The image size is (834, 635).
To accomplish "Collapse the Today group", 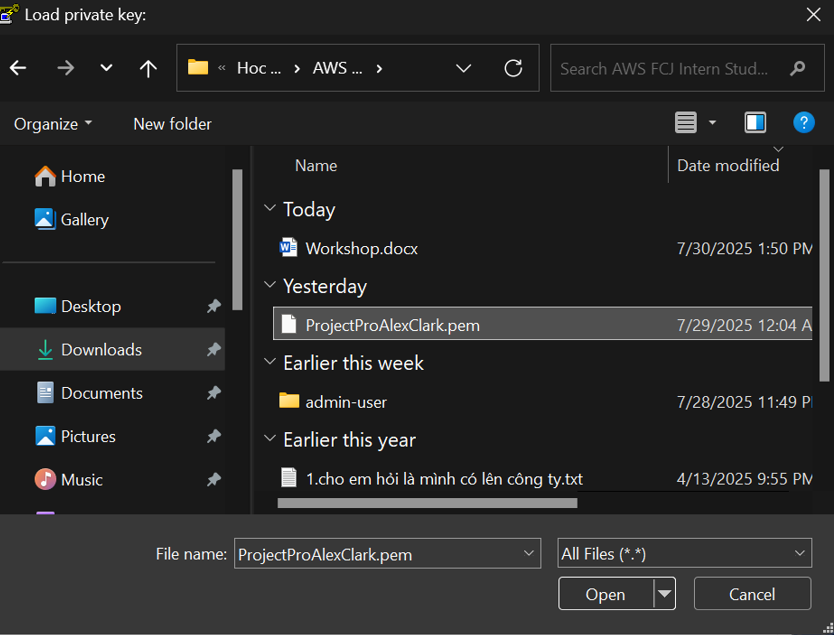I will coord(270,209).
